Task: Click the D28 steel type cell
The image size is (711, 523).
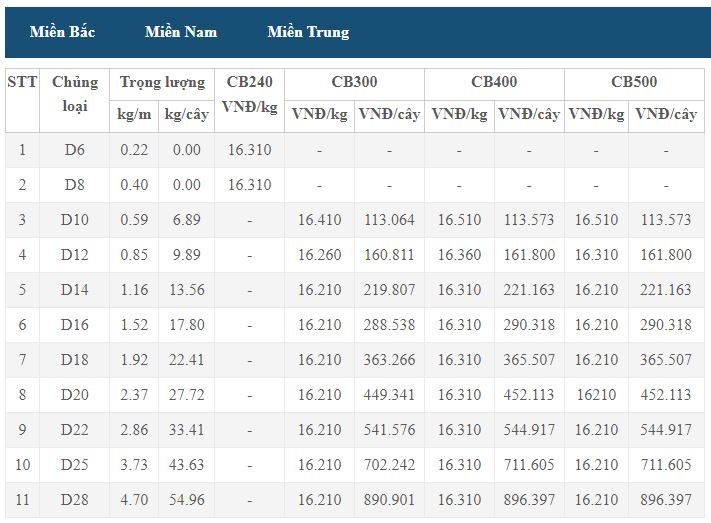Action: pyautogui.click(x=74, y=500)
